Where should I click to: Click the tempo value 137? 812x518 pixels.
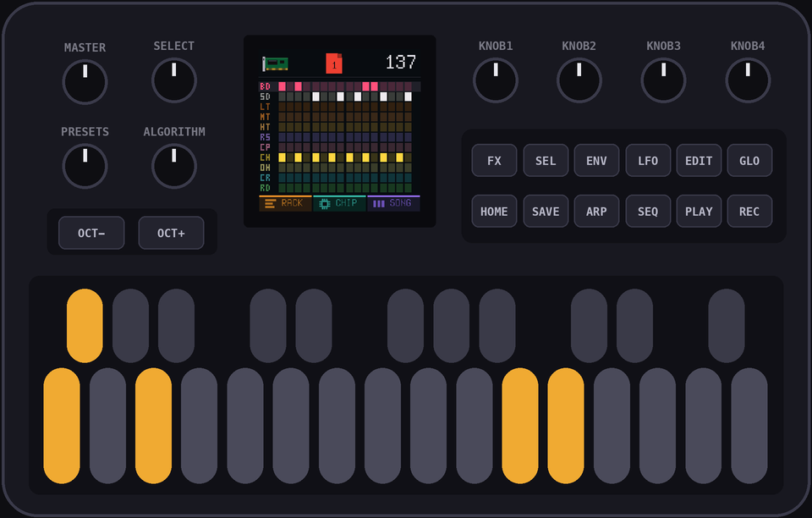click(x=400, y=63)
